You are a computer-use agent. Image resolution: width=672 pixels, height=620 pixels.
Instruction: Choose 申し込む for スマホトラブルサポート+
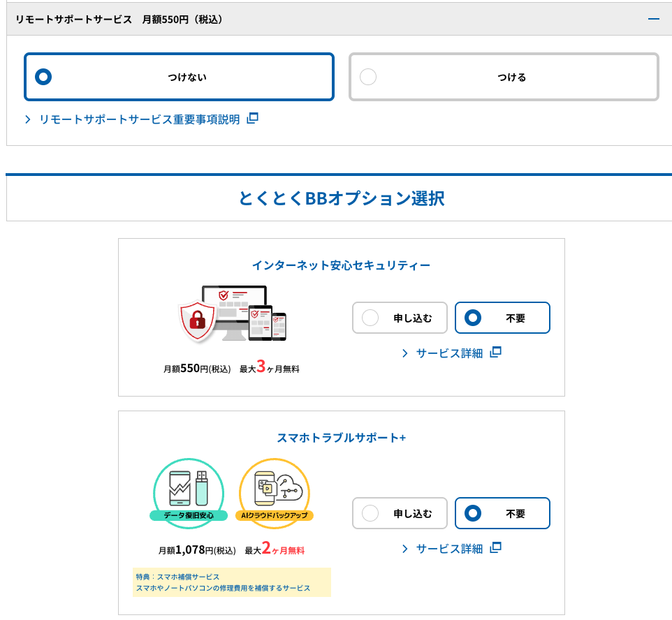pos(399,513)
